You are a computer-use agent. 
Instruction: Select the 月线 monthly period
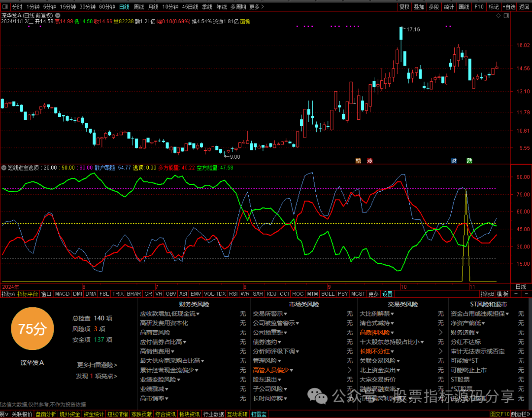pos(153,7)
